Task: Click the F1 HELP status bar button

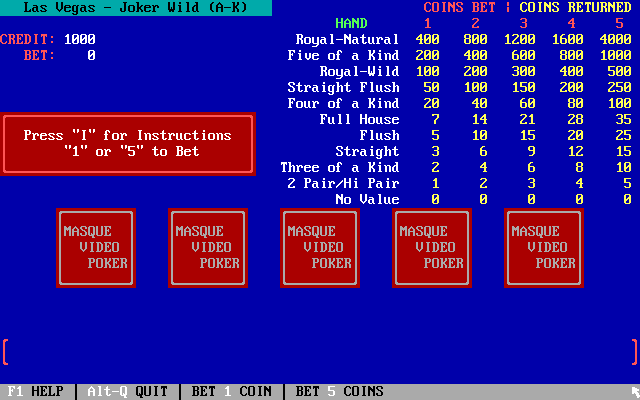Action: (36, 391)
